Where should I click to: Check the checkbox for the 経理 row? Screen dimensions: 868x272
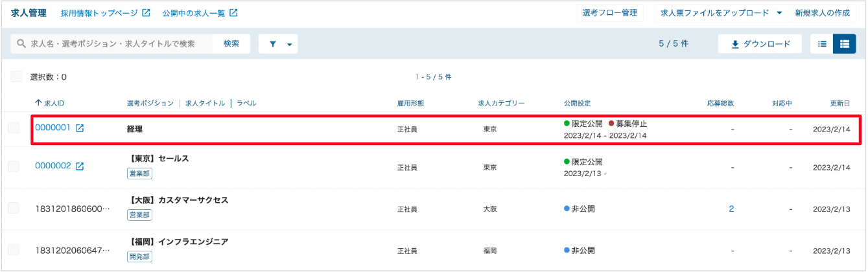click(x=14, y=128)
